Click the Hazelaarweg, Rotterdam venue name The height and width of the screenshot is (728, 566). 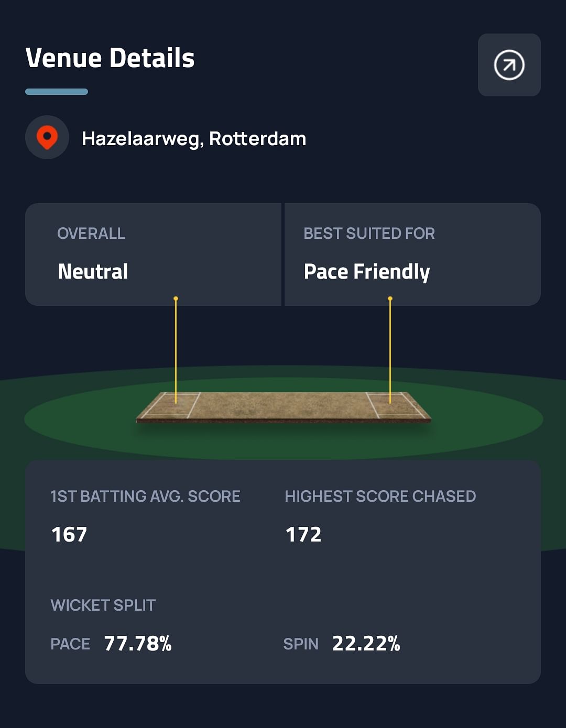coord(194,139)
